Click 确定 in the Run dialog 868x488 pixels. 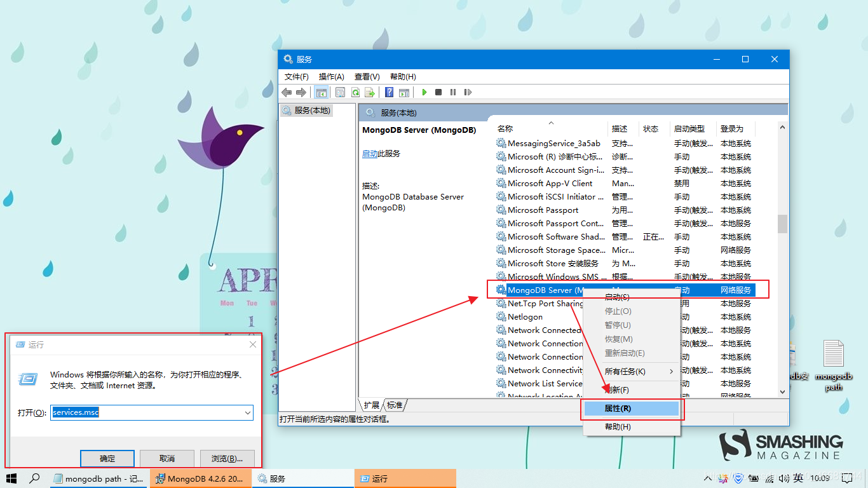click(x=107, y=458)
